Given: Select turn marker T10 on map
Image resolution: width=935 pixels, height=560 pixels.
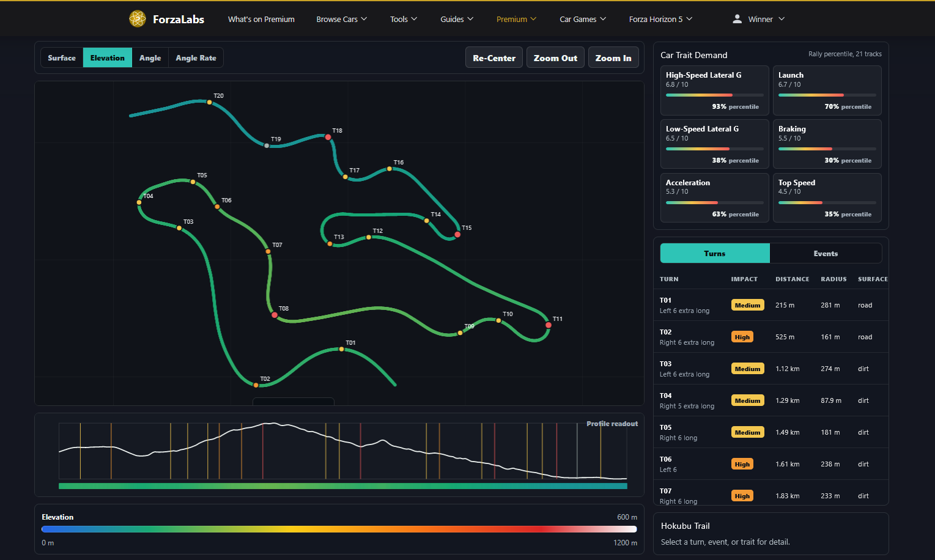Looking at the screenshot, I should point(498,320).
